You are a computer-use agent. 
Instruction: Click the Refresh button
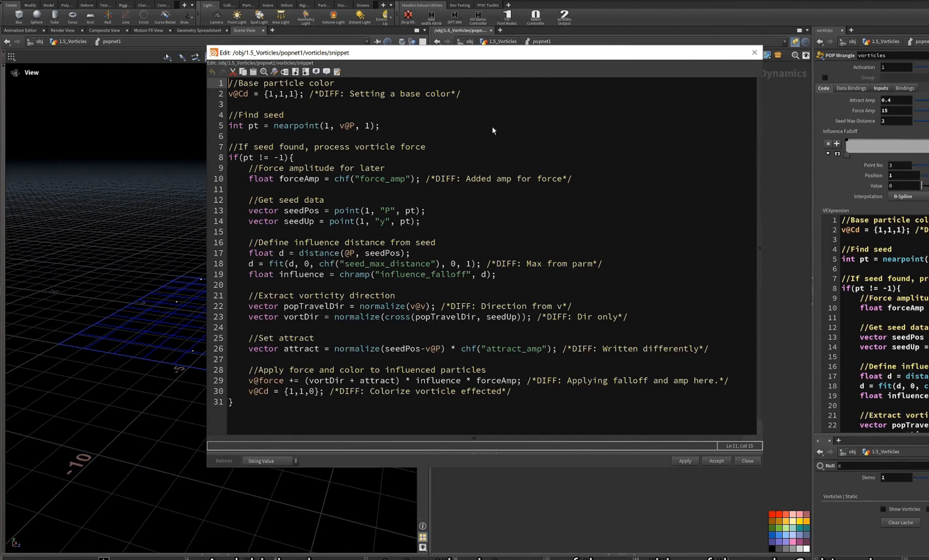224,461
